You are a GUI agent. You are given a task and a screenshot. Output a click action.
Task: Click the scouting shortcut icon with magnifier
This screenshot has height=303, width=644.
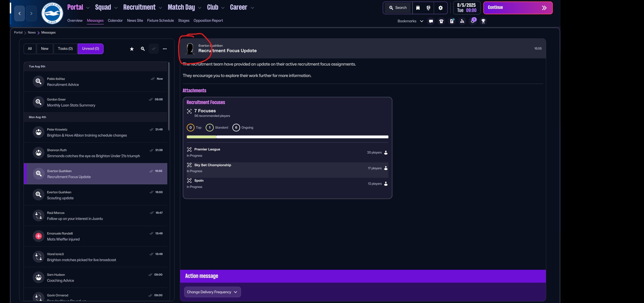tap(462, 21)
